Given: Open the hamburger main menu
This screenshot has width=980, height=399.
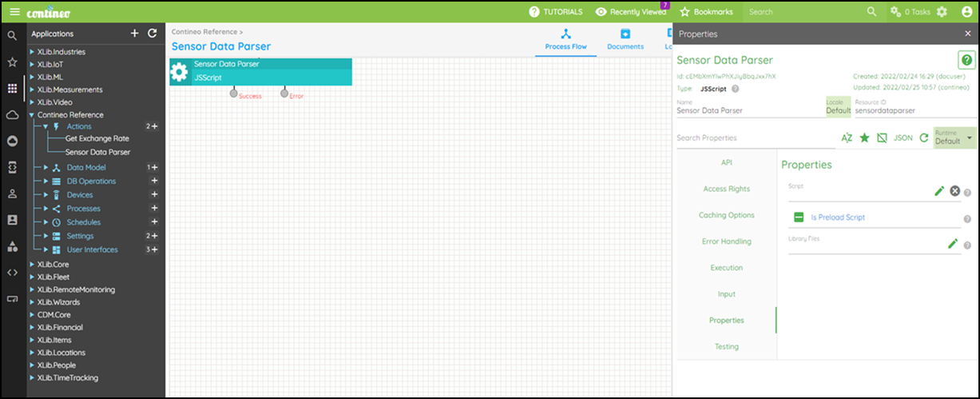Looking at the screenshot, I should click(x=14, y=12).
